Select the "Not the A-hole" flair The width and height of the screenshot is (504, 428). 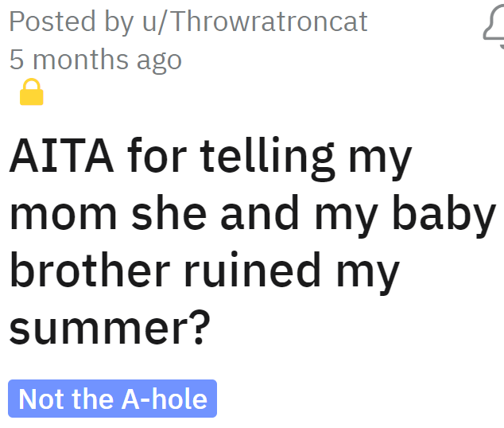pyautogui.click(x=112, y=399)
